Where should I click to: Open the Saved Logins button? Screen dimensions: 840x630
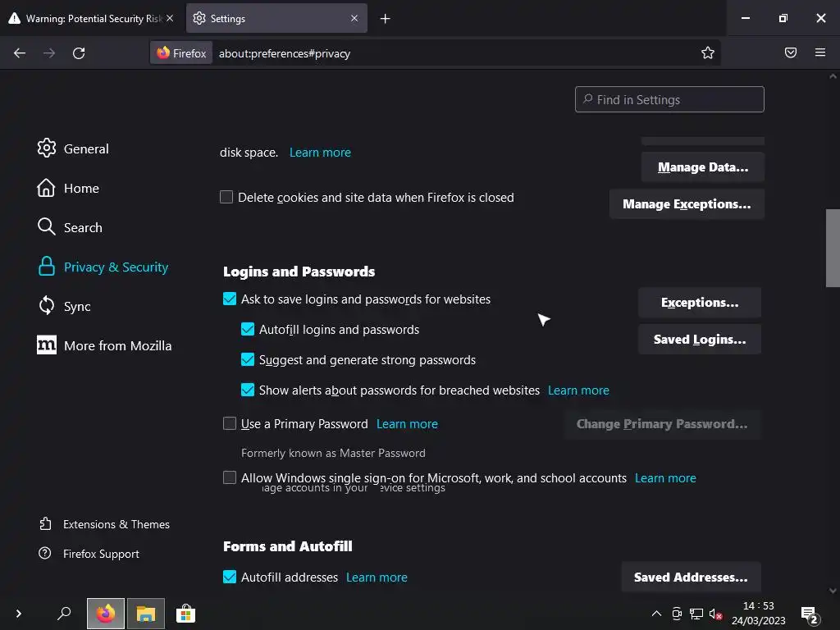(x=699, y=340)
